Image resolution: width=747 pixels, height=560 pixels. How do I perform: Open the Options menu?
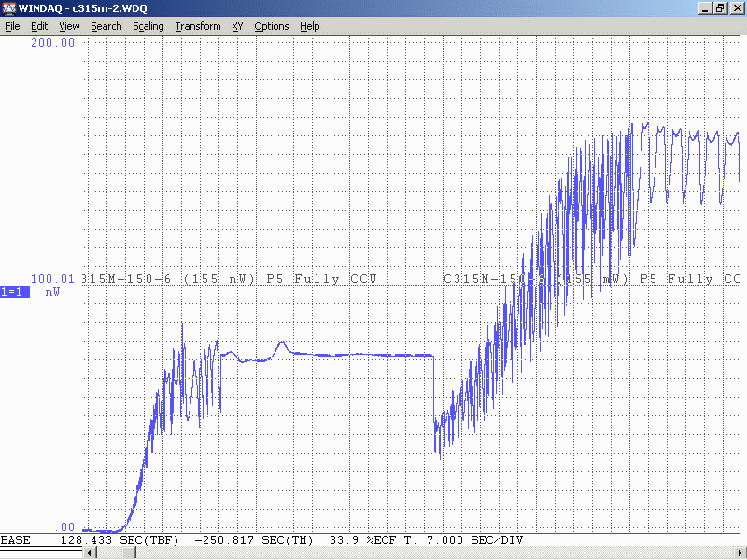click(x=272, y=26)
